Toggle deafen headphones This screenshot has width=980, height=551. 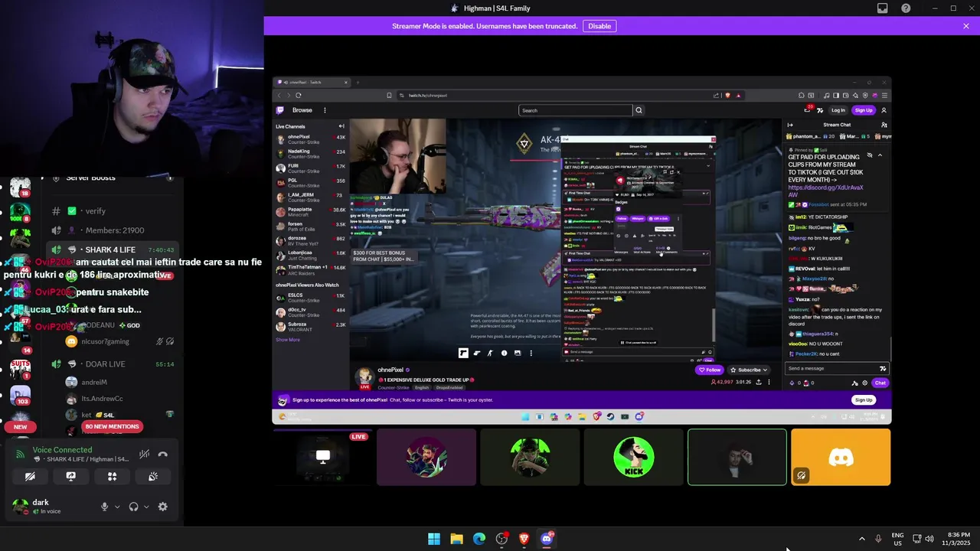134,507
